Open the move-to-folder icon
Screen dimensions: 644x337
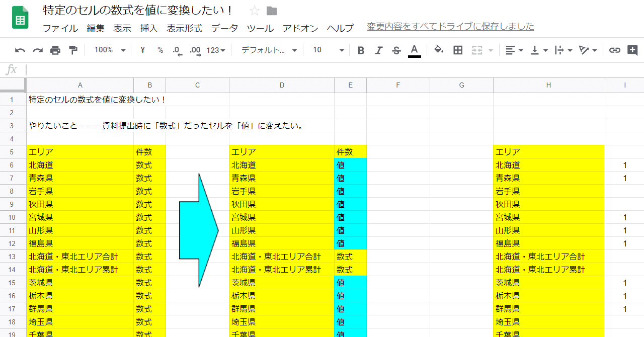(x=272, y=11)
